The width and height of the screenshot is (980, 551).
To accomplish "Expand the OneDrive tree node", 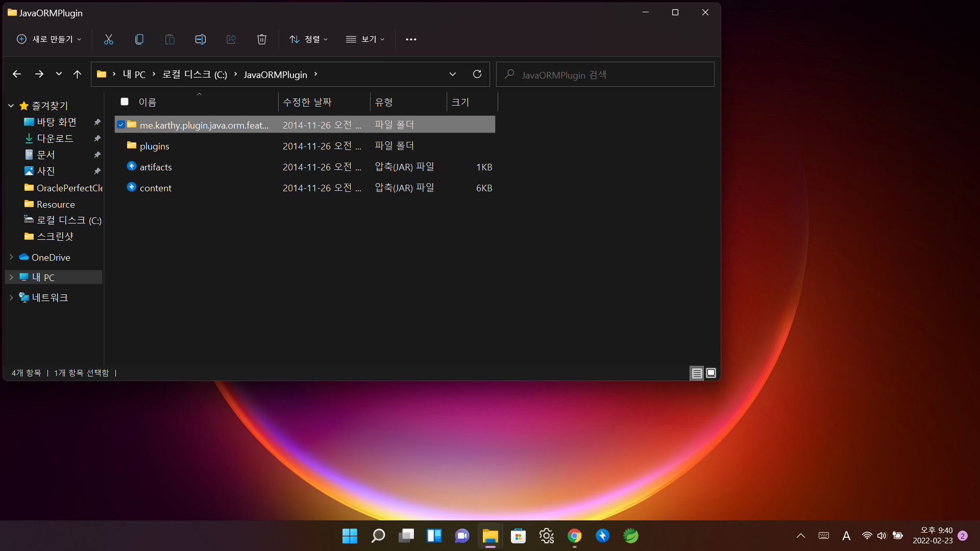I will tap(11, 257).
